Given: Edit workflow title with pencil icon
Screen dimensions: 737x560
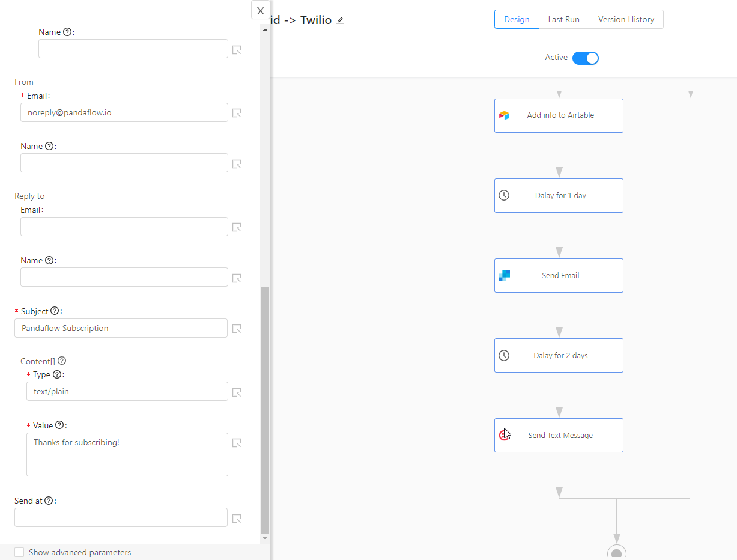Looking at the screenshot, I should click(340, 20).
